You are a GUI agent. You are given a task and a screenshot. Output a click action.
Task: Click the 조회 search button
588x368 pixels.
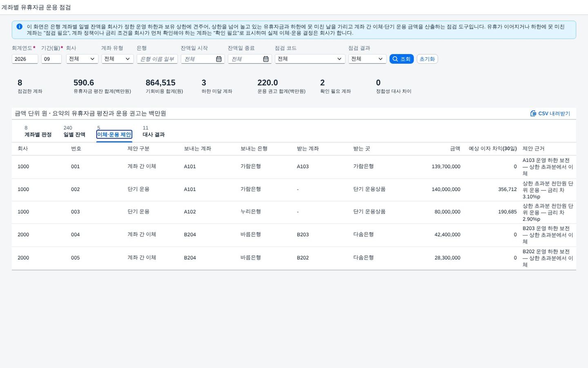(x=401, y=59)
